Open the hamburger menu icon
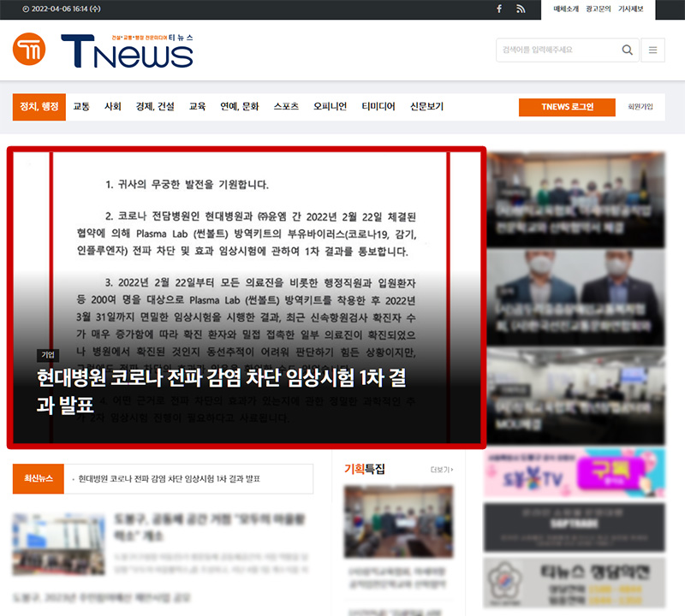685x616 pixels. point(652,50)
